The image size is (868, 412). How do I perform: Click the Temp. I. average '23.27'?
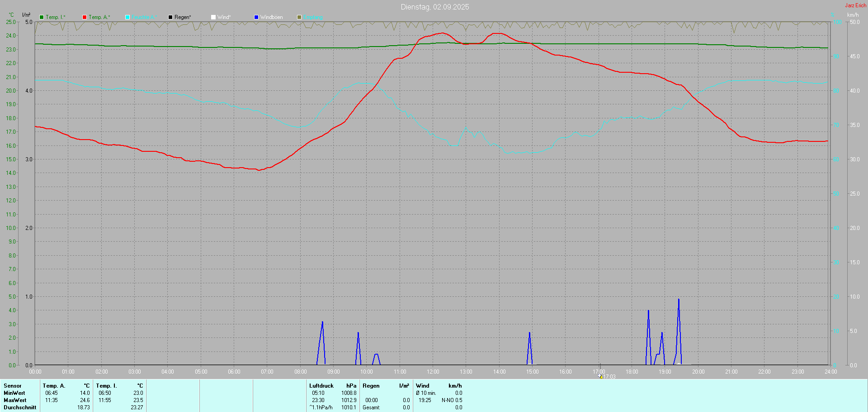tap(137, 407)
